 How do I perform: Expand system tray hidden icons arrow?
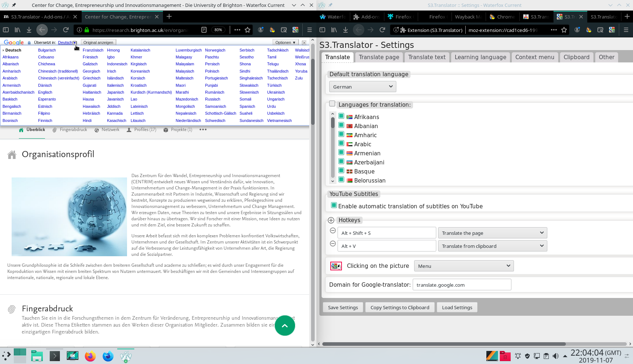click(x=565, y=356)
